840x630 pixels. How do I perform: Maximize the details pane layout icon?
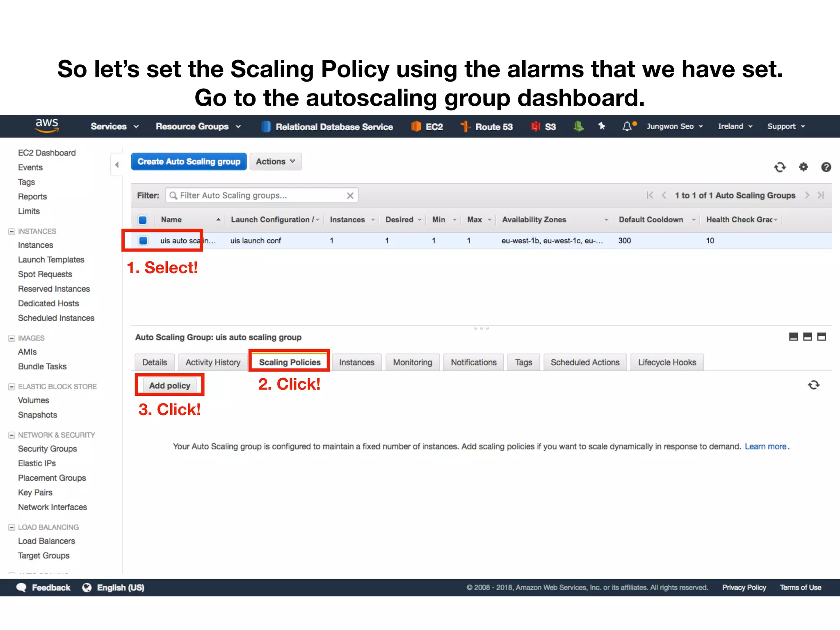[822, 337]
